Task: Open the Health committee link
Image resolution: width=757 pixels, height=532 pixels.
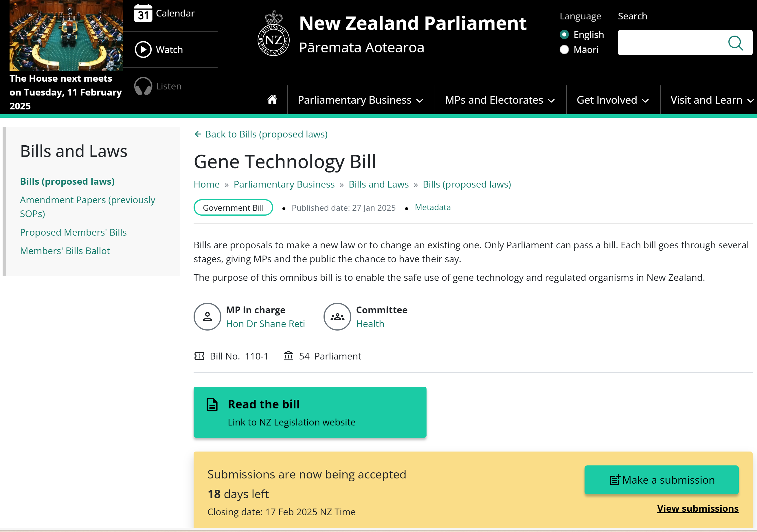Action: click(x=370, y=324)
